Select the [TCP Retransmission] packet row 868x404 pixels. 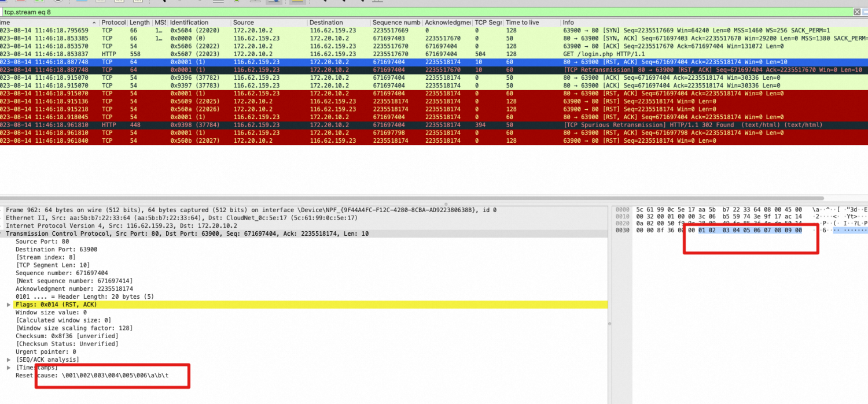pyautogui.click(x=434, y=69)
